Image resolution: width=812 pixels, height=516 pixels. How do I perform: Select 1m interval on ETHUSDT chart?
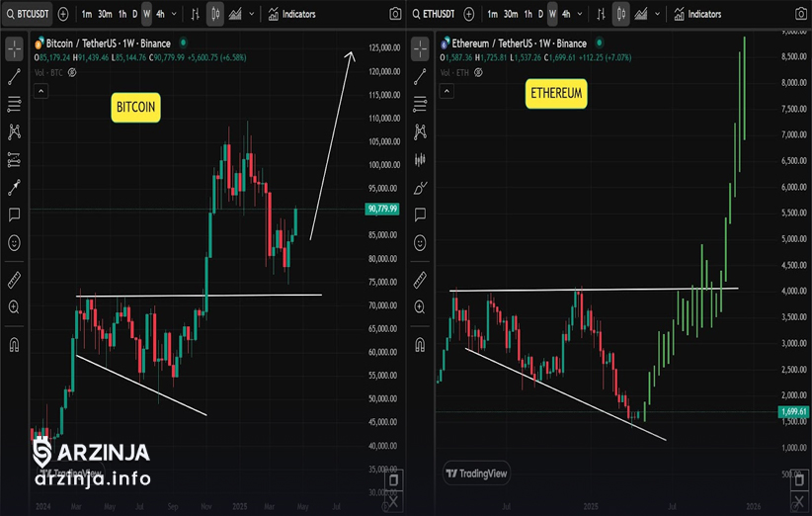(x=493, y=14)
